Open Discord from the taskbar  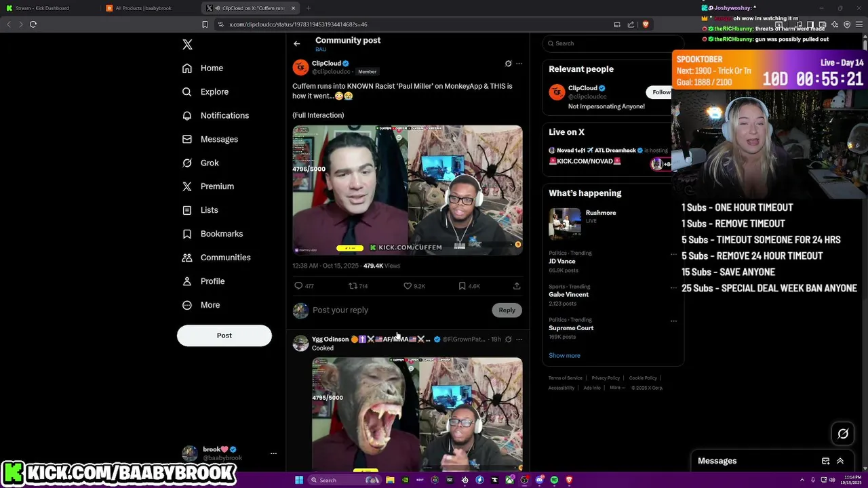coord(539,480)
